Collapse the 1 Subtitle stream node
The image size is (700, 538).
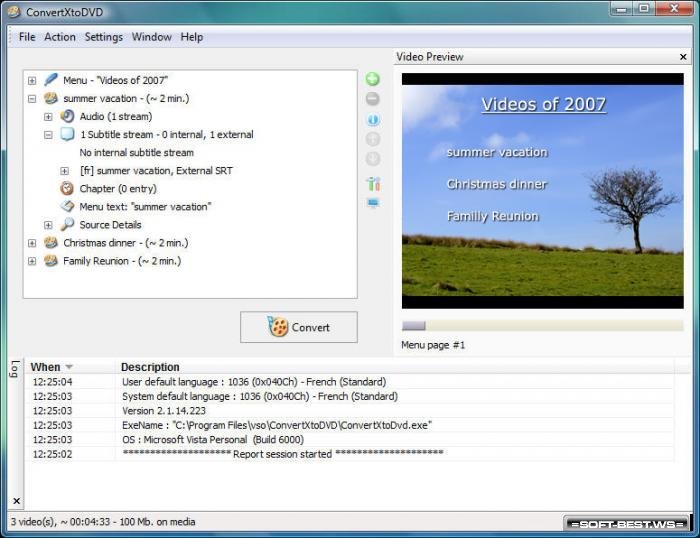click(x=48, y=134)
